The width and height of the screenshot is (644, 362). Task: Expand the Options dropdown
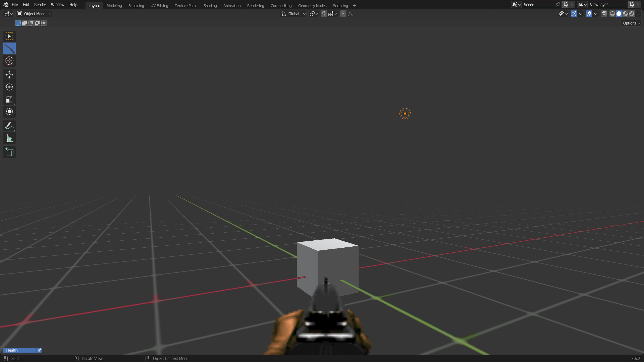(631, 23)
